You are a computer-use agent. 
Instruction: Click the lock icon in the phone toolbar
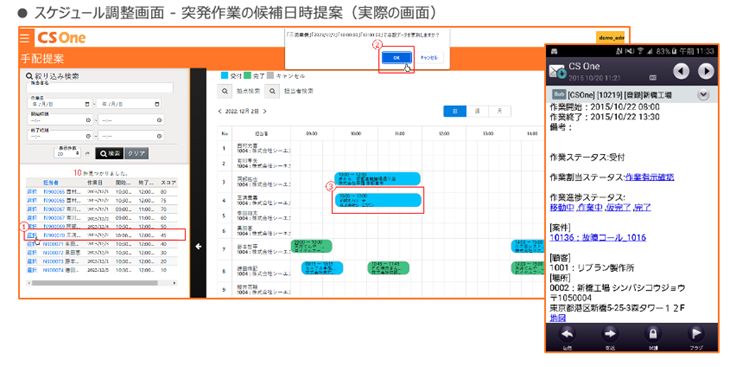652,334
